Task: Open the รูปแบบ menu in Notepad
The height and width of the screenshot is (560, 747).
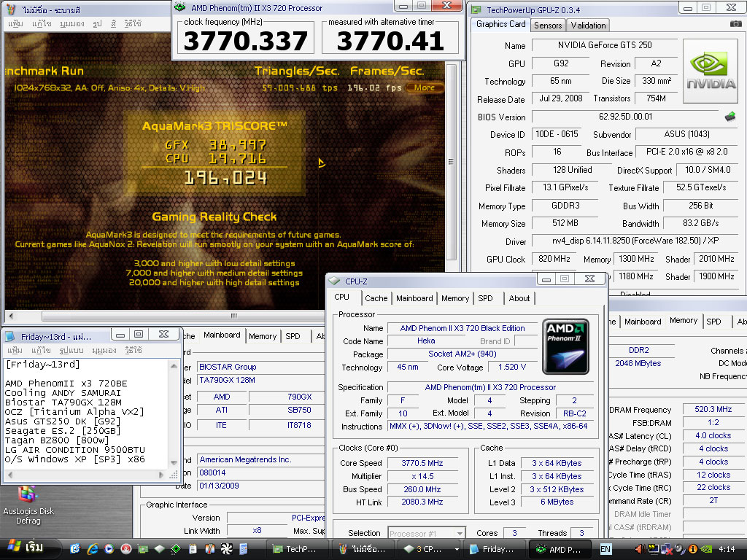Action: point(71,350)
